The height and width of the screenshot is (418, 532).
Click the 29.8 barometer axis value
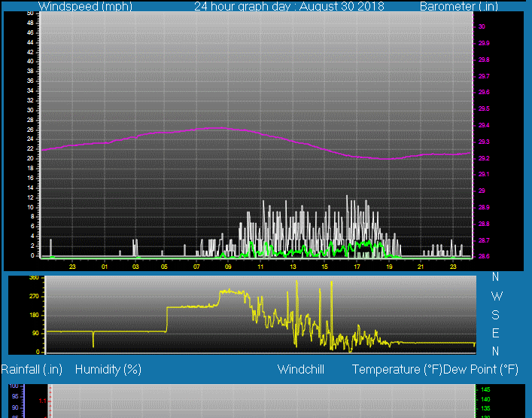click(484, 59)
